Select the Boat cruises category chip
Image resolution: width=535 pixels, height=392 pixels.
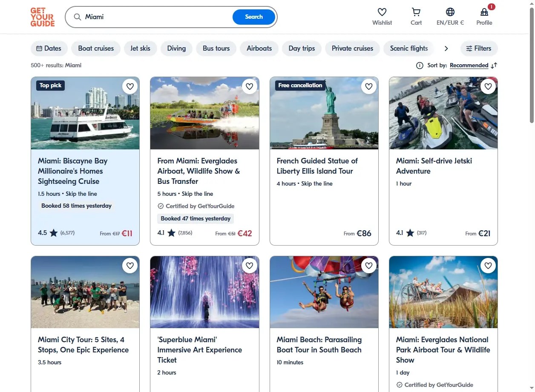point(96,49)
